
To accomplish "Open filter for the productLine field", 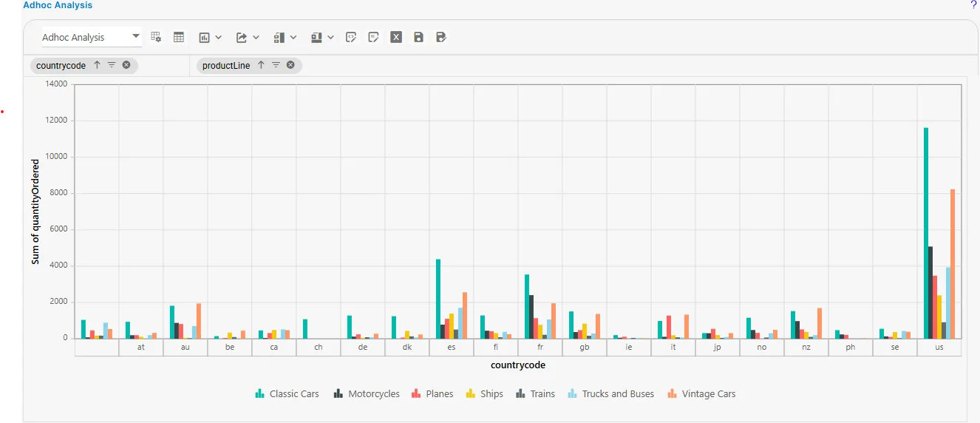I will [276, 65].
